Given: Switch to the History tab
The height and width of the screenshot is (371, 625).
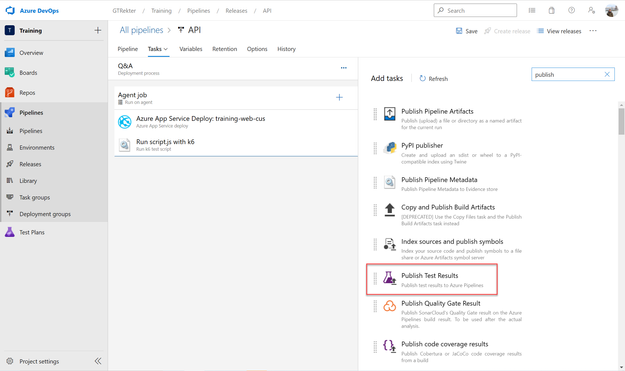Looking at the screenshot, I should (x=287, y=49).
